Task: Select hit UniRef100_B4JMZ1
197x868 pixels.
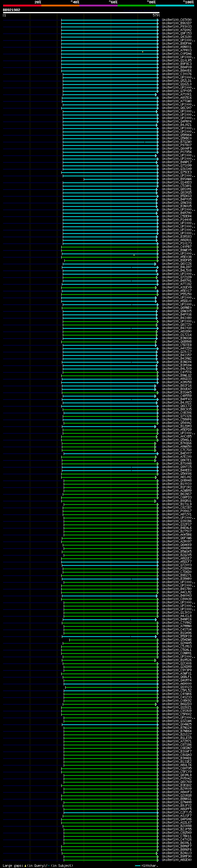Action: click(x=176, y=125)
